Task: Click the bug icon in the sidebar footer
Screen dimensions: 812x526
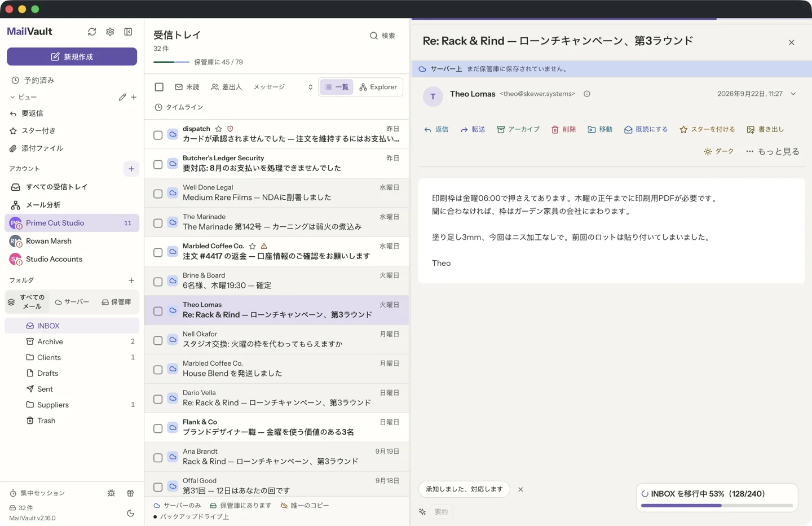Action: point(111,493)
